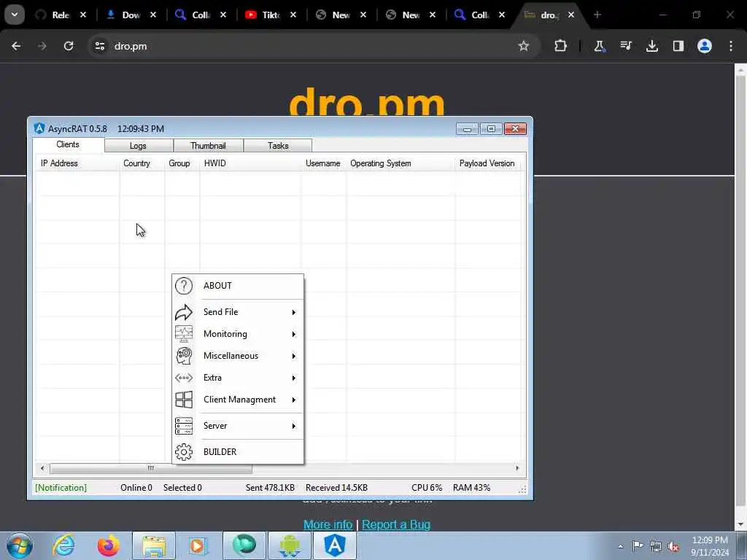Sort by Operating System column header
The image size is (747, 560).
(x=400, y=163)
